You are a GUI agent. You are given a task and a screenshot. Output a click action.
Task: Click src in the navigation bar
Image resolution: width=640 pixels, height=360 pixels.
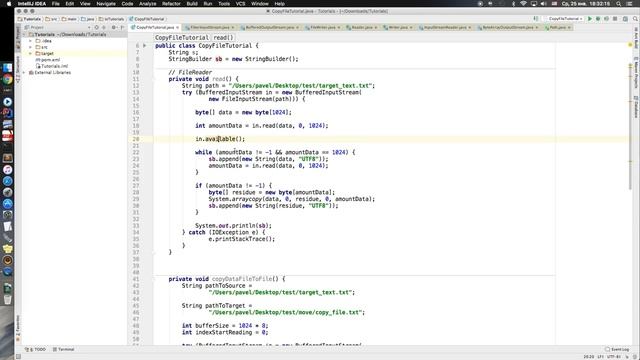coord(52,19)
